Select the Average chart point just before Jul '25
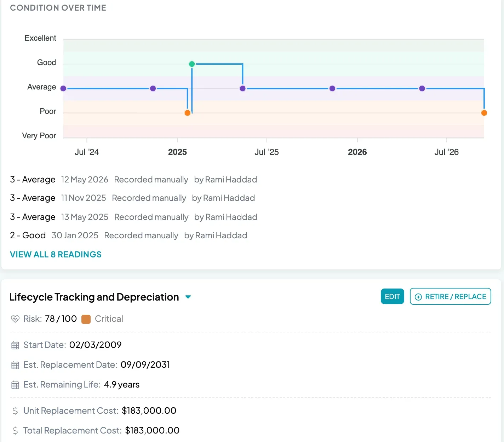The height and width of the screenshot is (442, 504). pos(242,88)
